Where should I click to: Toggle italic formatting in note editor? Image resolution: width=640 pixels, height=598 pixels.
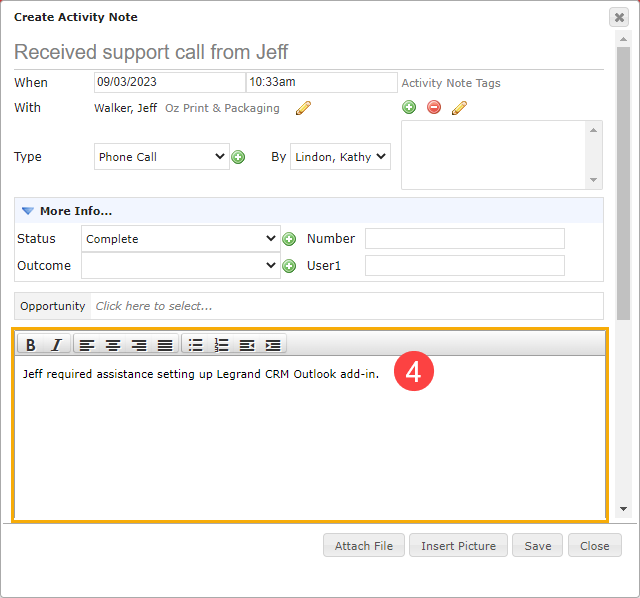pyautogui.click(x=57, y=345)
